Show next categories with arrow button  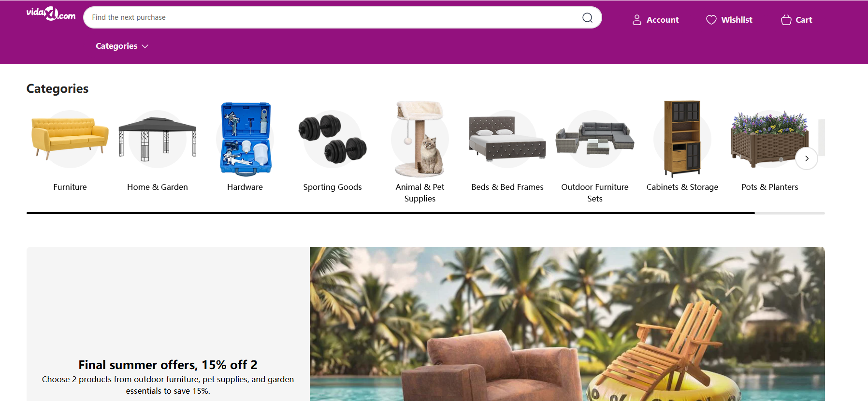click(x=807, y=158)
